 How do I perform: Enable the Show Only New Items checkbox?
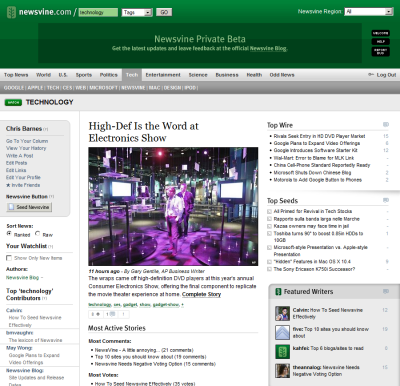(x=9, y=258)
